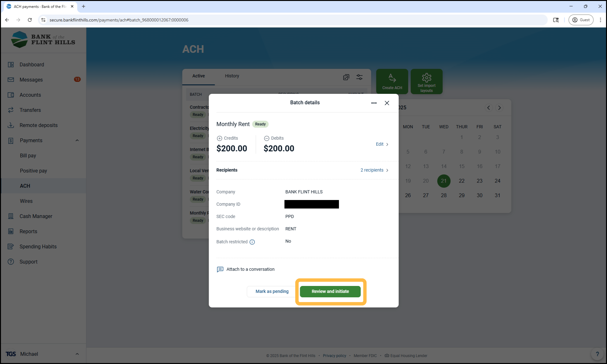Image resolution: width=607 pixels, height=364 pixels.
Task: Switch to the History tab
Action: click(x=232, y=76)
